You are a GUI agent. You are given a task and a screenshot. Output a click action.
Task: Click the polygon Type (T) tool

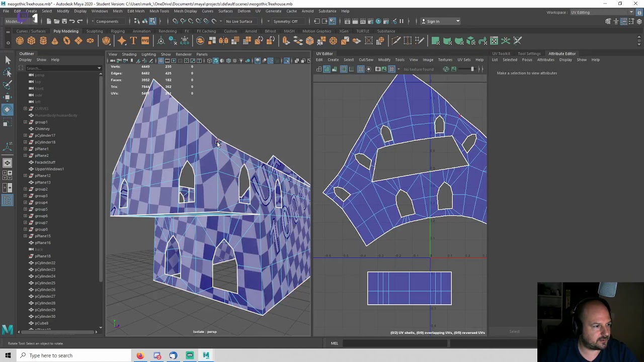(x=133, y=41)
